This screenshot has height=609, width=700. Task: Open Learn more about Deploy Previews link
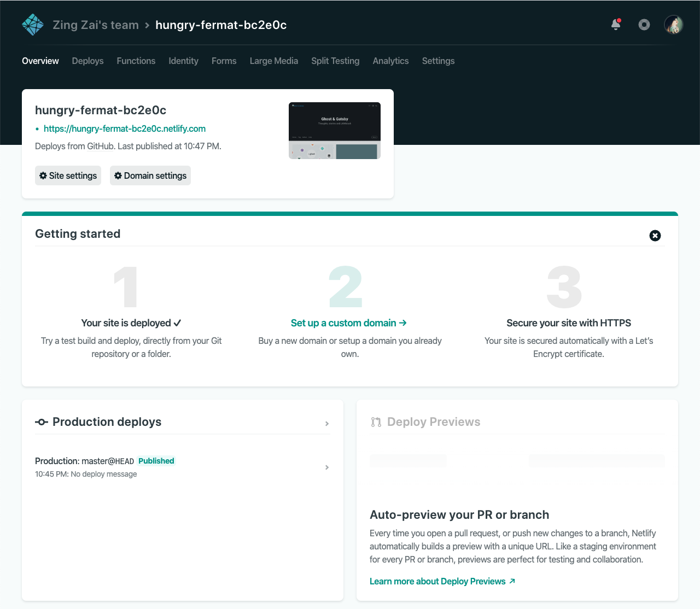pyautogui.click(x=442, y=581)
